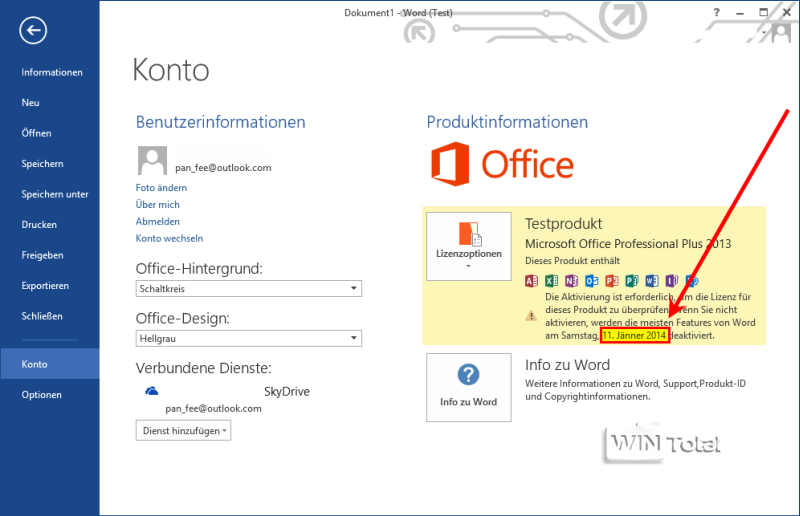The image size is (800, 516).
Task: Click the SkyDrive service name text
Action: tap(287, 391)
